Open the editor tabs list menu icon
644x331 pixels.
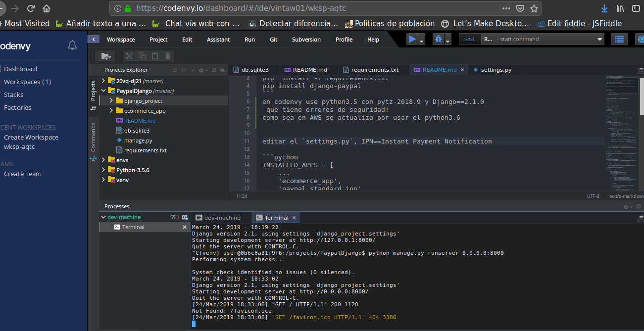click(x=640, y=70)
